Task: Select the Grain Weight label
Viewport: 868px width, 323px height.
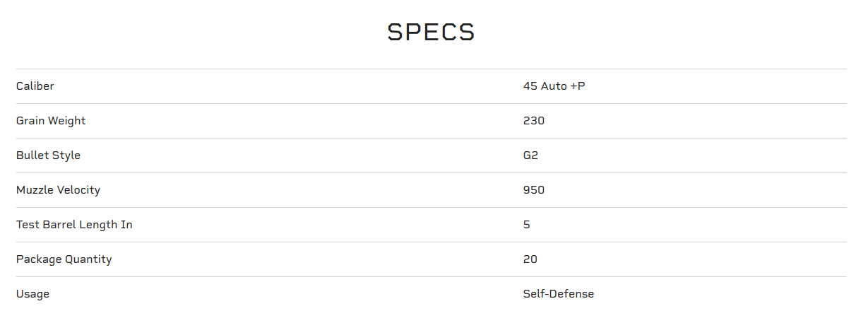Action: [x=51, y=121]
